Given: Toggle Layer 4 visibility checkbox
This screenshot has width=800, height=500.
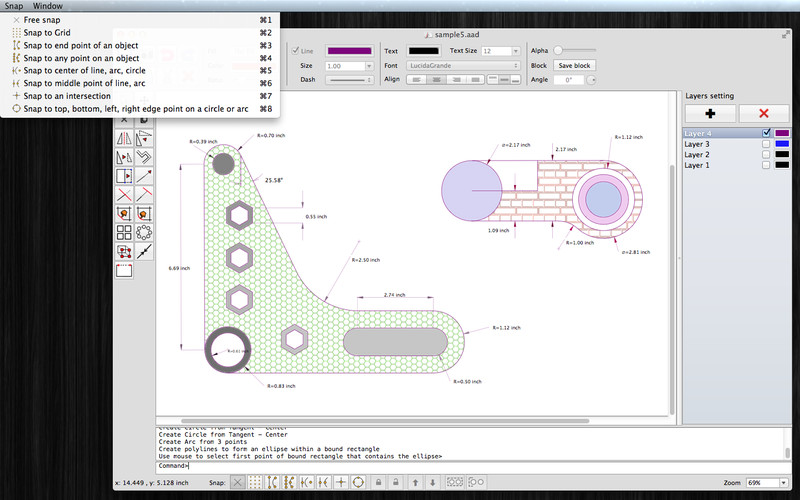Looking at the screenshot, I should coord(766,133).
